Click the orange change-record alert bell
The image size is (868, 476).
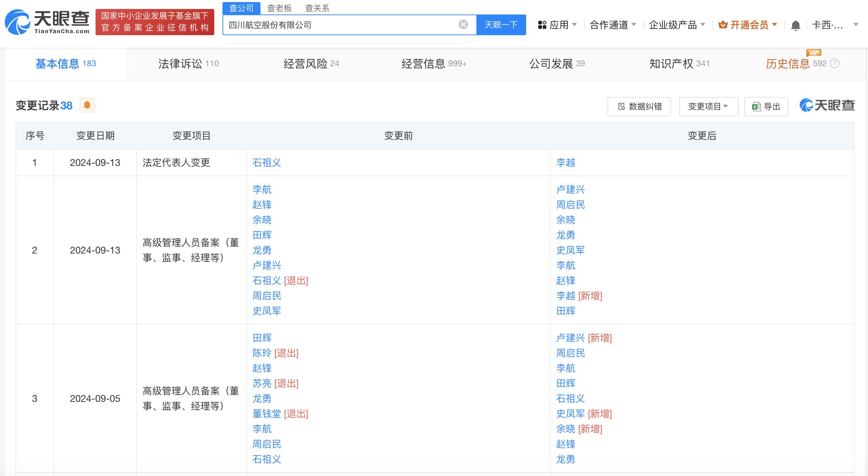tap(87, 105)
